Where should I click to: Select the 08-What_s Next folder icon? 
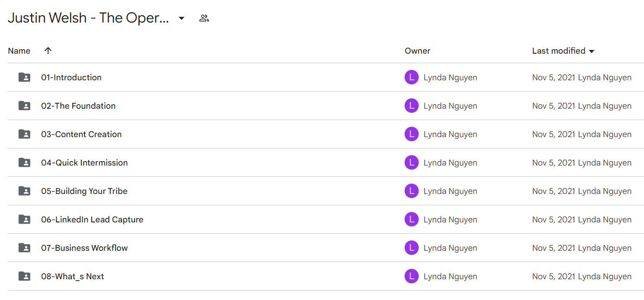point(24,276)
